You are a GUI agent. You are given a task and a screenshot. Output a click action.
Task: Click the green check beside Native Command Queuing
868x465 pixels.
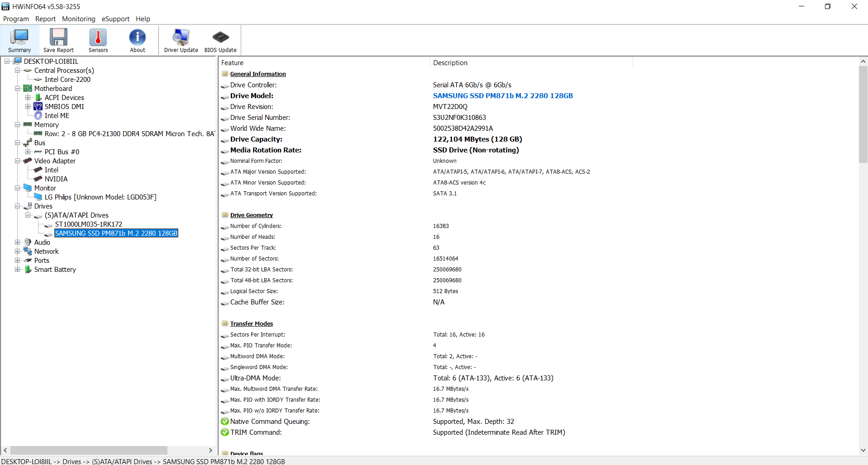tap(225, 421)
